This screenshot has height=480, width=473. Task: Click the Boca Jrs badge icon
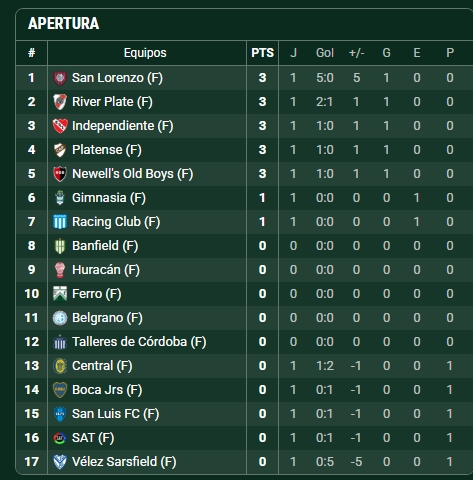coord(60,390)
